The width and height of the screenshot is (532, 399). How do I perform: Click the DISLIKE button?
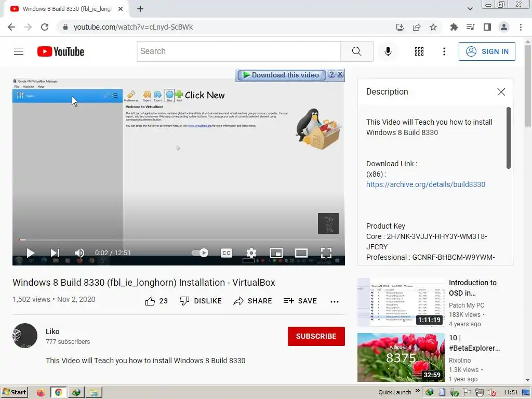(x=201, y=301)
